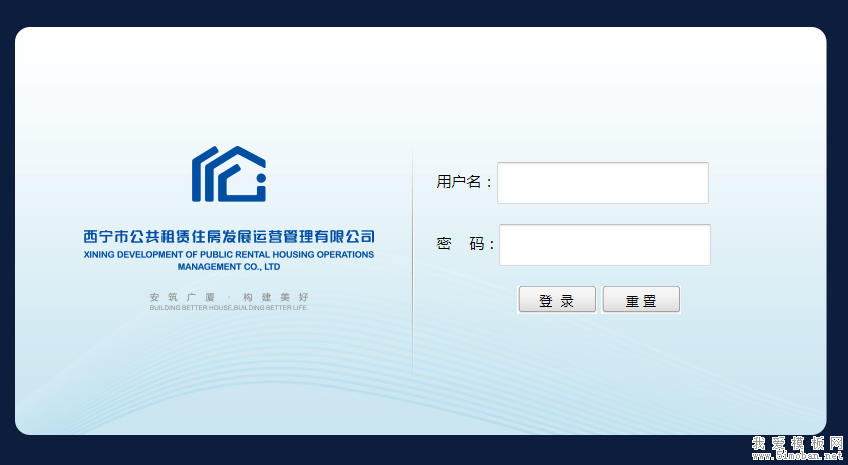Viewport: 848px width, 465px height.
Task: Click the Chinese watermark text in bottom-right corner
Action: coord(797,443)
